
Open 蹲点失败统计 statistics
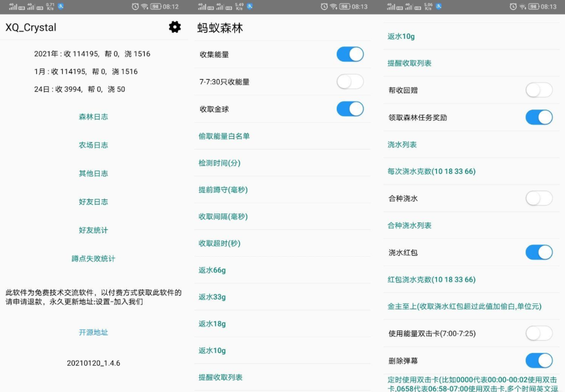click(x=93, y=258)
